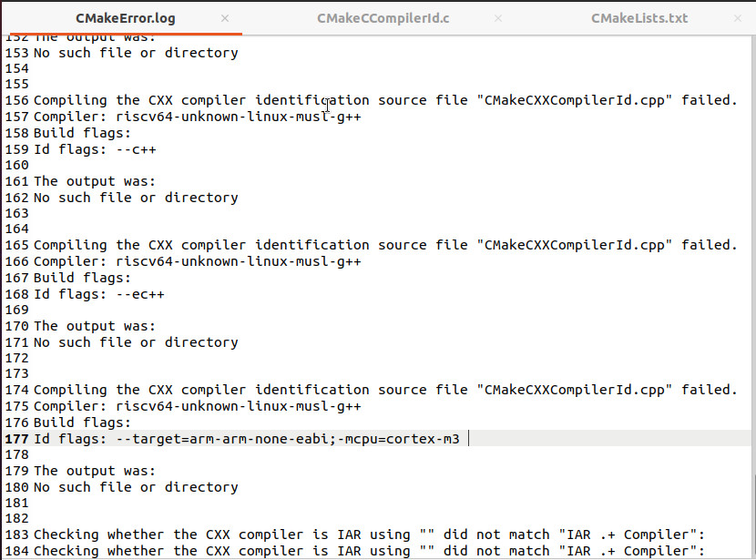The width and height of the screenshot is (756, 560).
Task: Click line number 177 in the gutter
Action: click(x=16, y=439)
